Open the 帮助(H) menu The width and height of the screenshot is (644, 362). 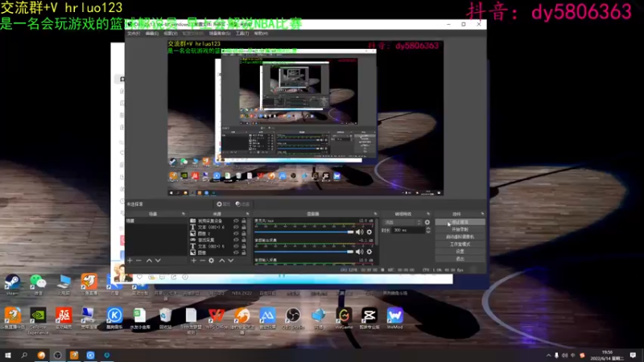[261, 33]
